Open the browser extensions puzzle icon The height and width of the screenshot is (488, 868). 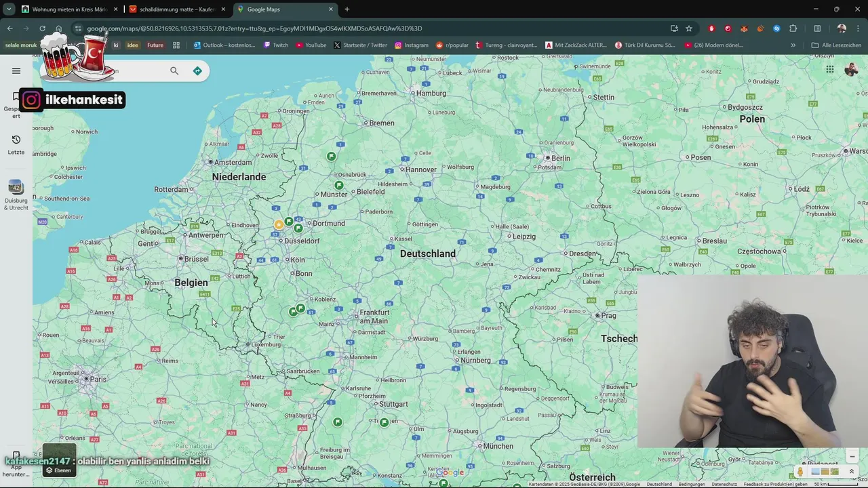pos(793,28)
